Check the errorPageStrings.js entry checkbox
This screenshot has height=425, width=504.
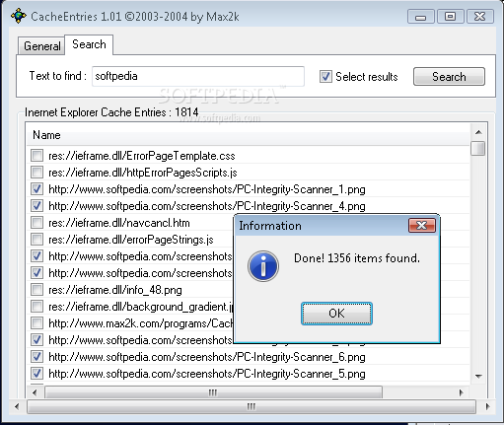(x=36, y=239)
